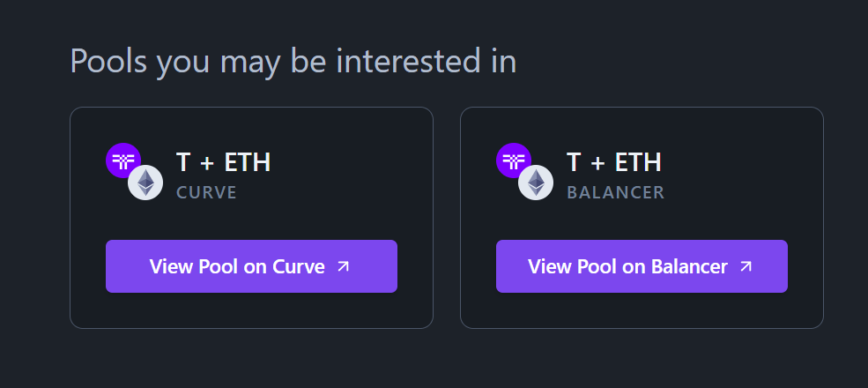The image size is (868, 388).
Task: Open the View Pool on Curve button
Action: 251,266
